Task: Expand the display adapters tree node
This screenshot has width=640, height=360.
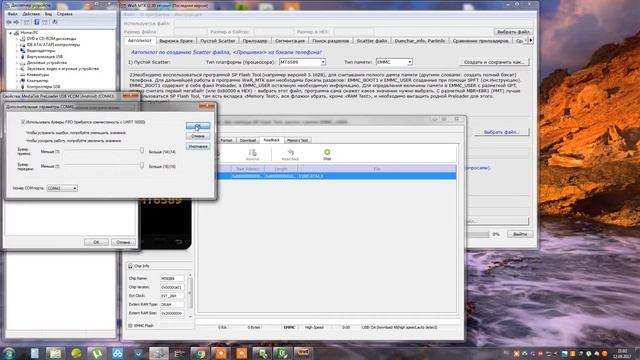Action: pos(17,51)
